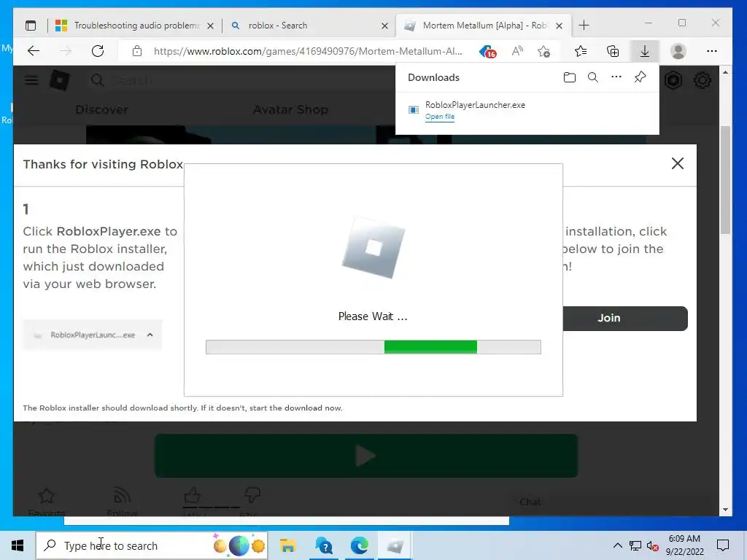Open the Windows Start menu
Screen dimensions: 747x560
tap(18, 545)
